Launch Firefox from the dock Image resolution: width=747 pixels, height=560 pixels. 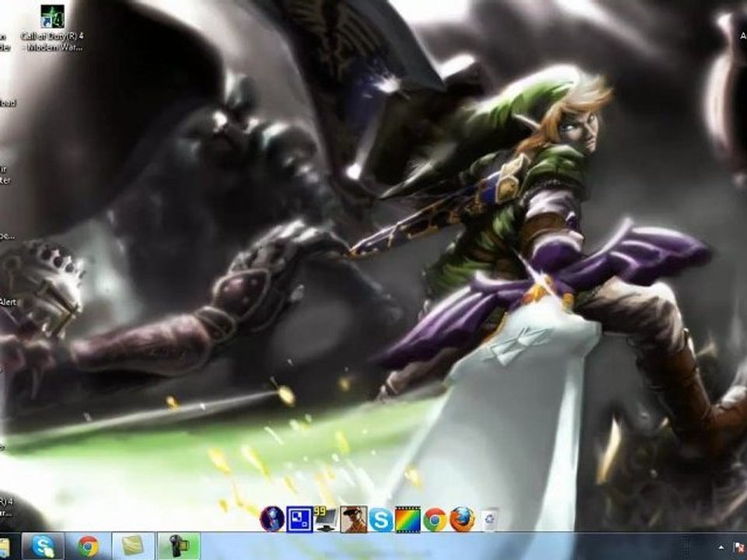pos(462,520)
